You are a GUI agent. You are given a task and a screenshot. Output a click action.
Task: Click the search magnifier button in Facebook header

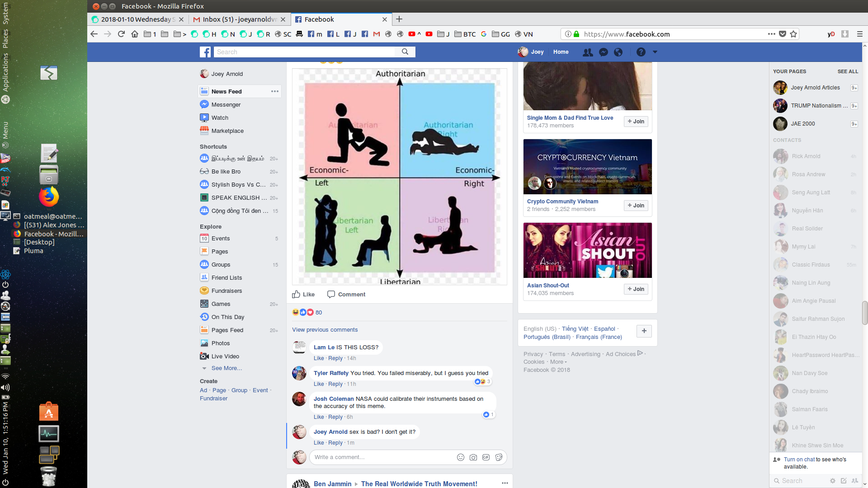tap(405, 52)
